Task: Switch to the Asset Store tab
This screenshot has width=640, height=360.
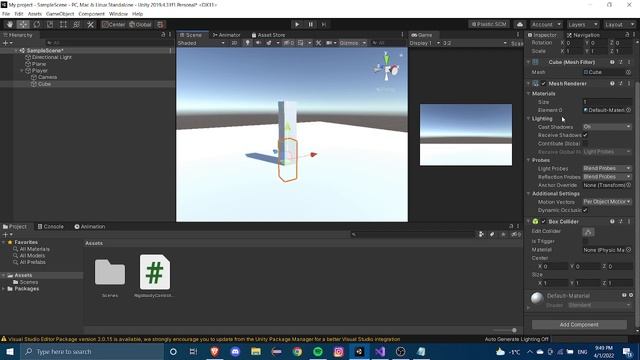Action: coord(269,35)
